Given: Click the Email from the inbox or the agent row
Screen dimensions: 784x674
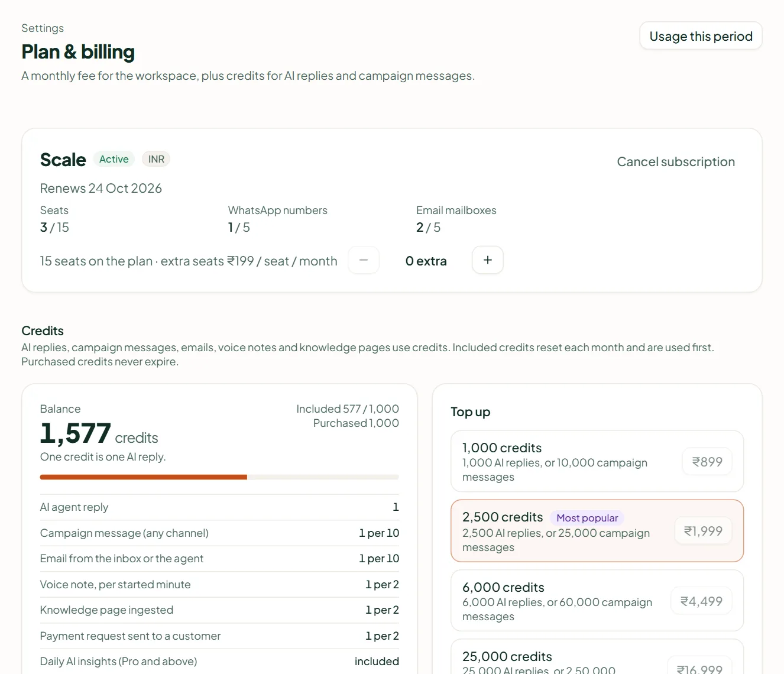Looking at the screenshot, I should point(219,559).
